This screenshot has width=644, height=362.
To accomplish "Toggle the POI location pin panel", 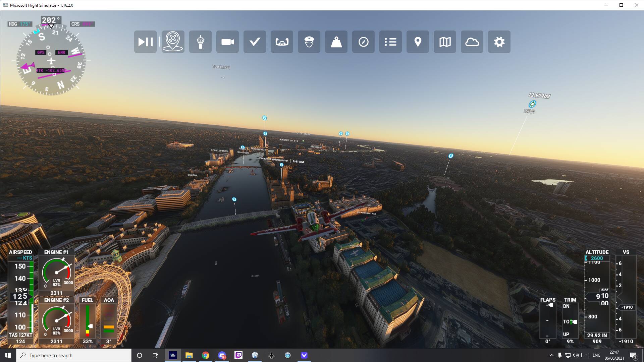I will coord(418,42).
